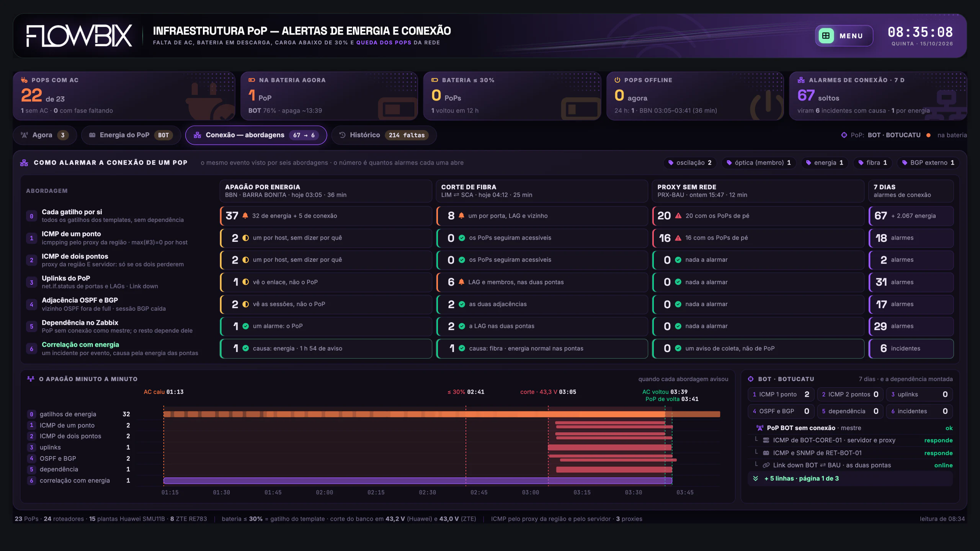Click the AC caiu 01:13 marker
This screenshot has height=551, width=980.
point(163,392)
